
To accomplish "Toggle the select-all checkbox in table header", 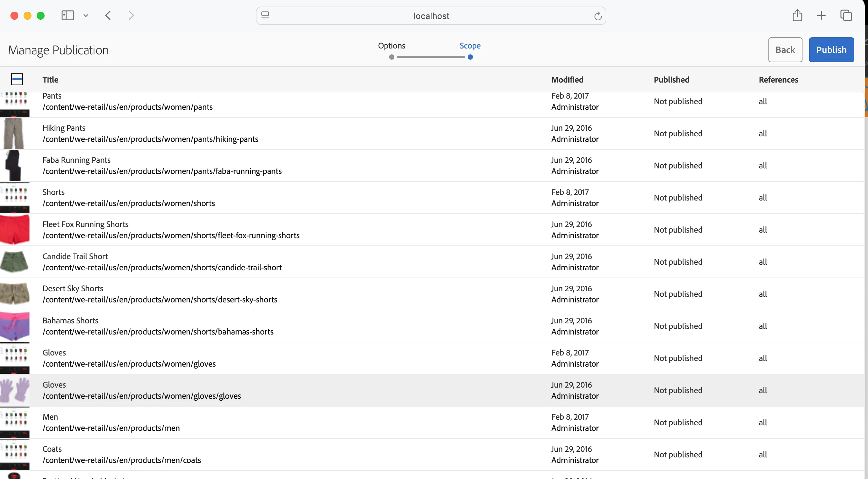I will 17,80.
